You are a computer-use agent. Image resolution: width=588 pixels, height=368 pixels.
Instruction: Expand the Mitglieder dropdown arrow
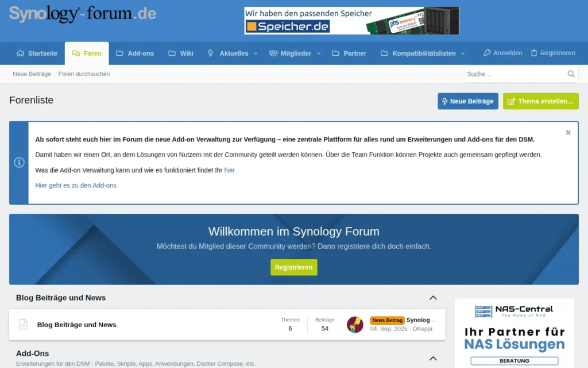318,53
